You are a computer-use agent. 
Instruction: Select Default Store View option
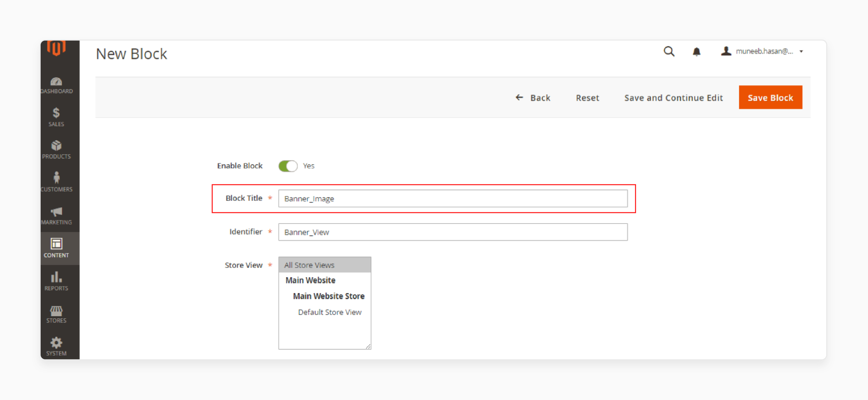click(329, 312)
